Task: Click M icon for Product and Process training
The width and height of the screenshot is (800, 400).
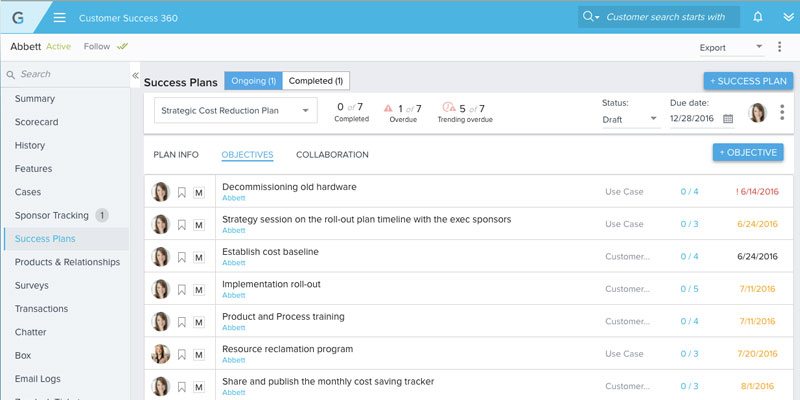Action: 199,322
